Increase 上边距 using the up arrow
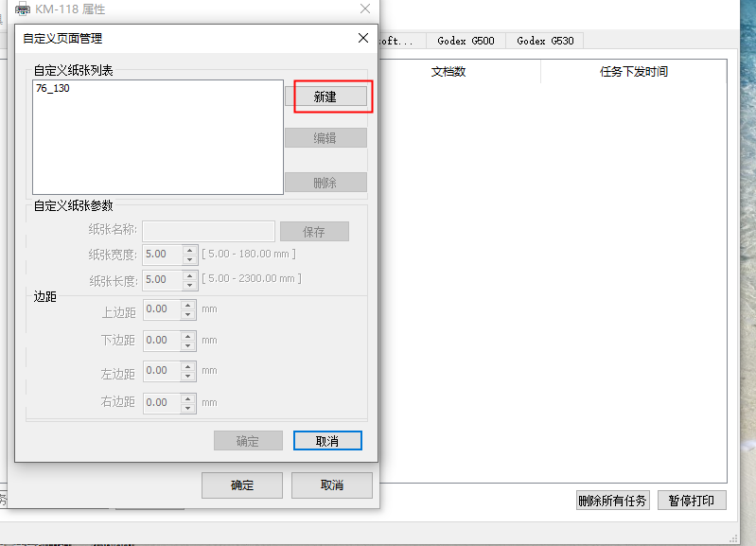This screenshot has width=756, height=546. [189, 305]
